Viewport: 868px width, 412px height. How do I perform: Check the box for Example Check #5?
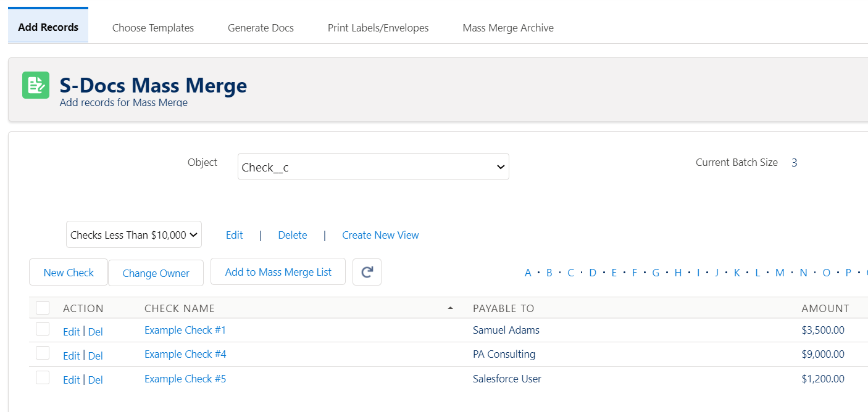click(43, 377)
